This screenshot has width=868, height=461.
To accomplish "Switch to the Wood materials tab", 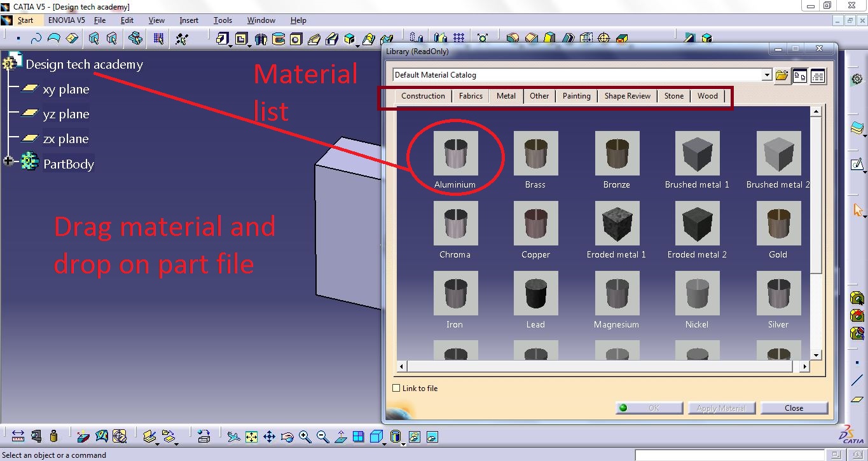I will click(707, 95).
